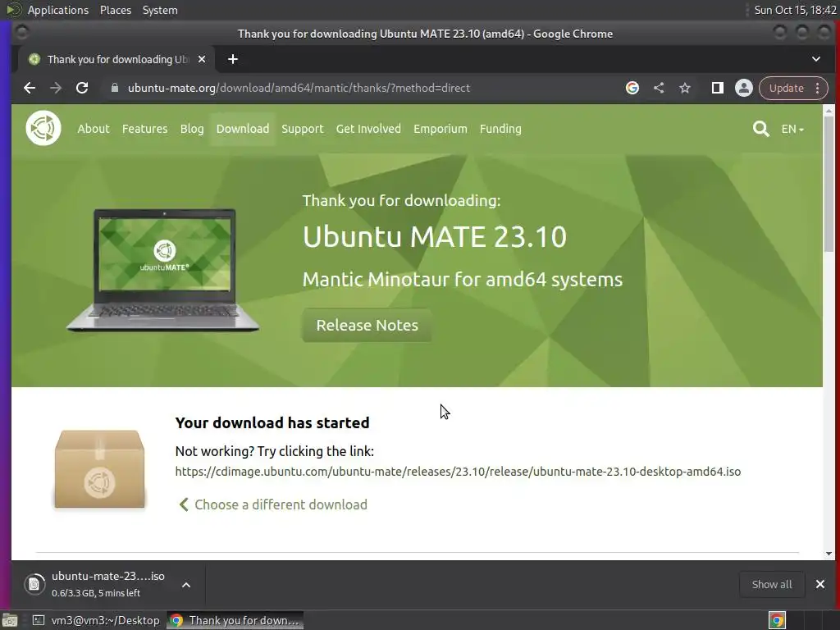Bookmark this page with the star
The height and width of the screenshot is (630, 840).
point(685,88)
